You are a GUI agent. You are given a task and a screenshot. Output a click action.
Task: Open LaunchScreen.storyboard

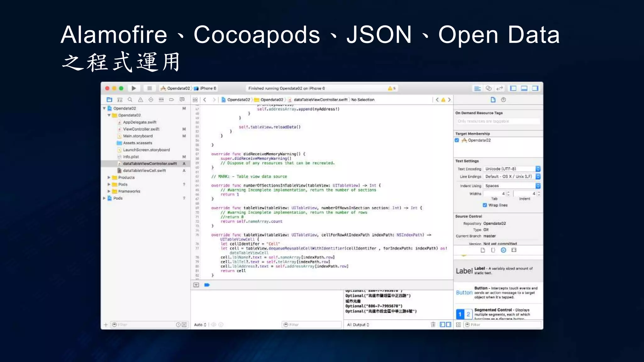tap(146, 150)
